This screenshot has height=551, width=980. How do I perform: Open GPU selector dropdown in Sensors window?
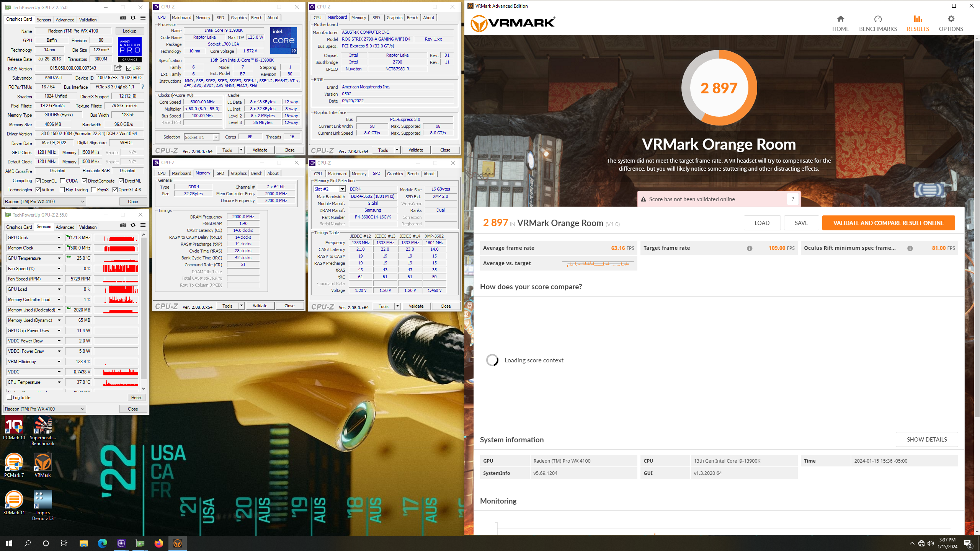[x=45, y=409]
